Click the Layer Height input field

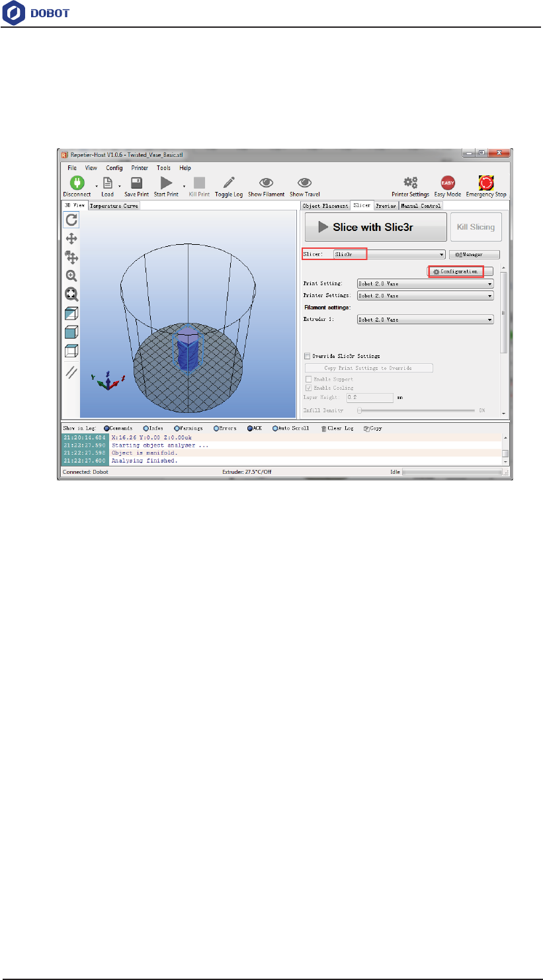pos(370,398)
